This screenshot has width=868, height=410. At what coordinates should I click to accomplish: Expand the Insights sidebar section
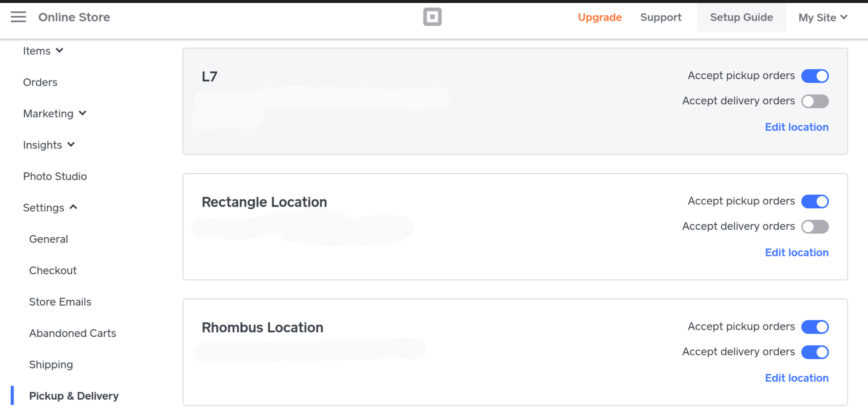pyautogui.click(x=49, y=145)
